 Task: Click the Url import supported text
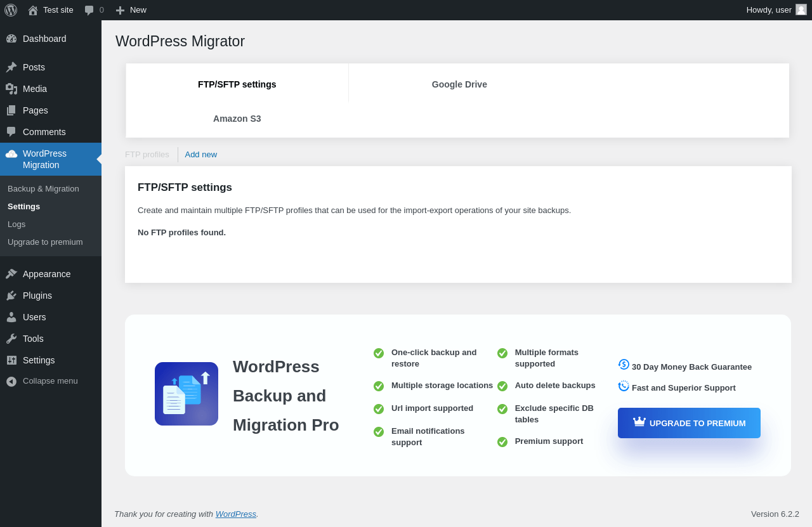tap(432, 408)
